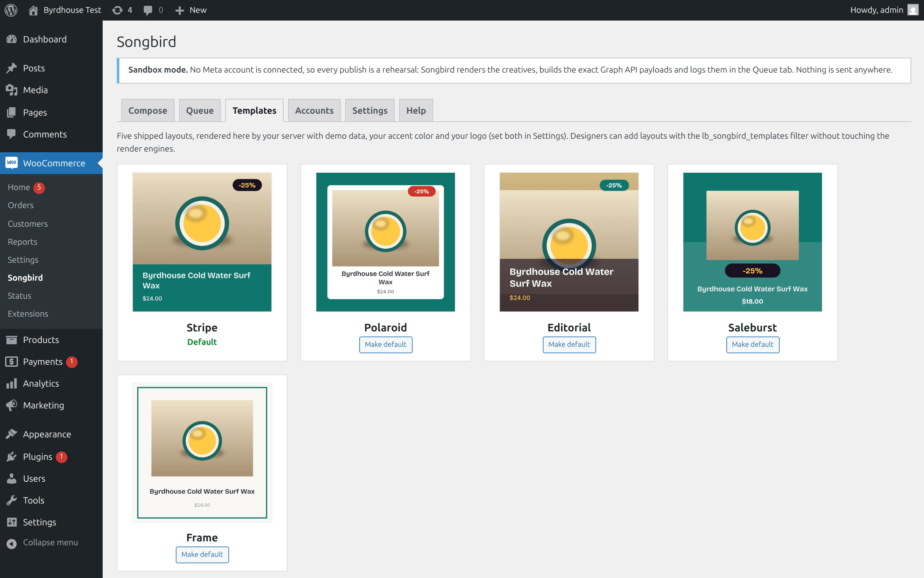
Task: Open the WordPress logo menu
Action: click(x=11, y=10)
